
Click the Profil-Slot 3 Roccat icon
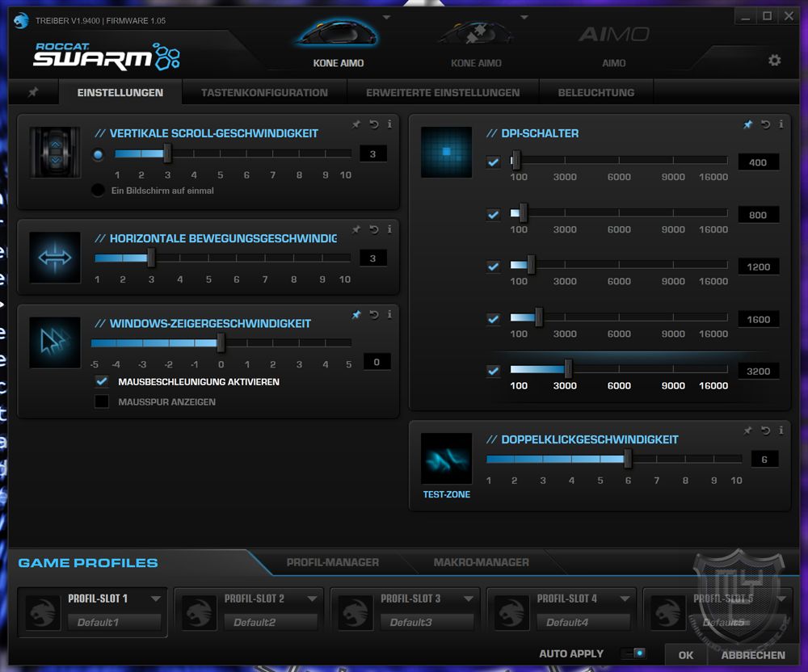(356, 613)
